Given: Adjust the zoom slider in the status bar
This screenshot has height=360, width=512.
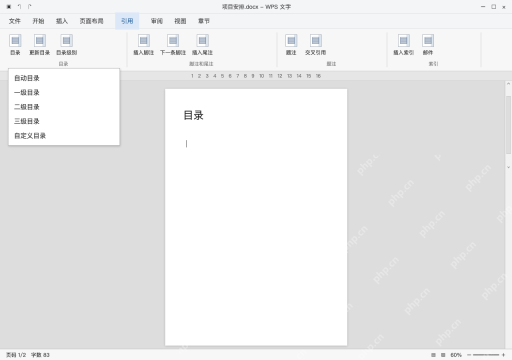Looking at the screenshot, I should pyautogui.click(x=486, y=355).
